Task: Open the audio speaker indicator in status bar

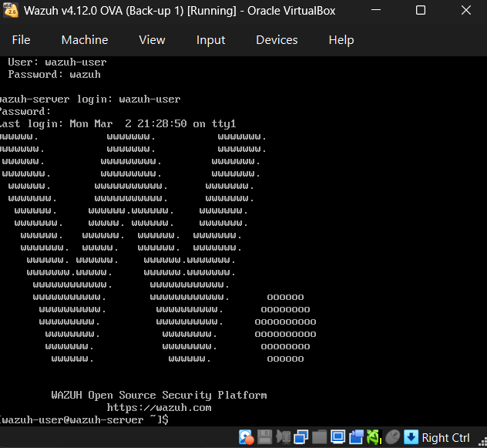Action: click(x=283, y=437)
